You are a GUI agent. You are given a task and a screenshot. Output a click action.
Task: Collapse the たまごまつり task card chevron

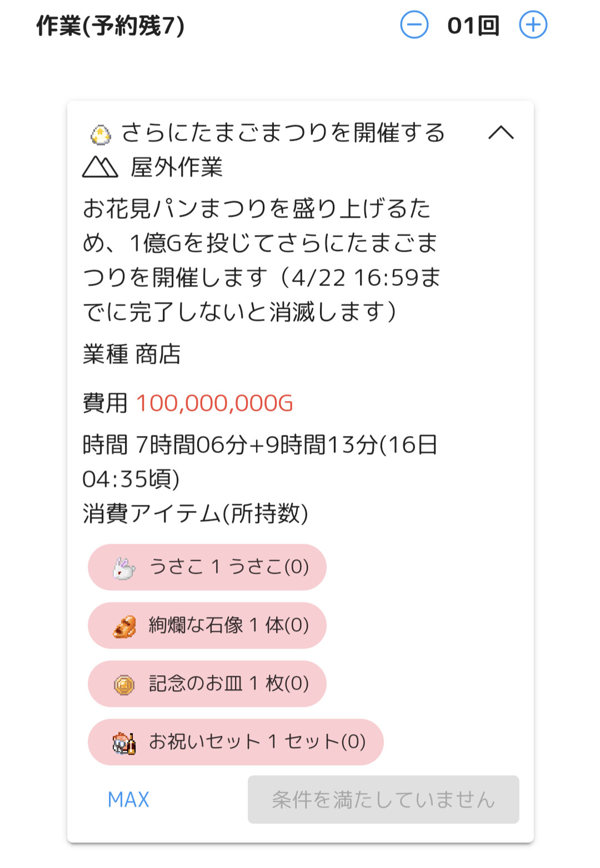point(501,133)
